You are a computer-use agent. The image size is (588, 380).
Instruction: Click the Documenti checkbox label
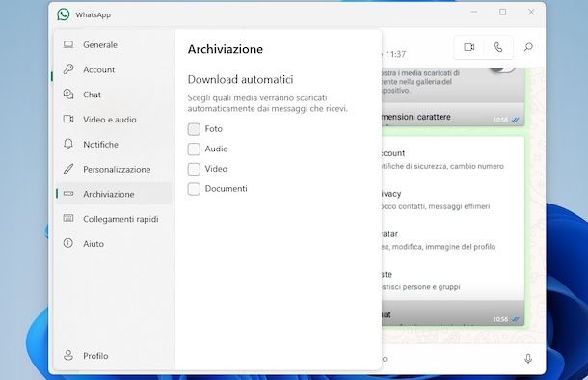click(226, 189)
